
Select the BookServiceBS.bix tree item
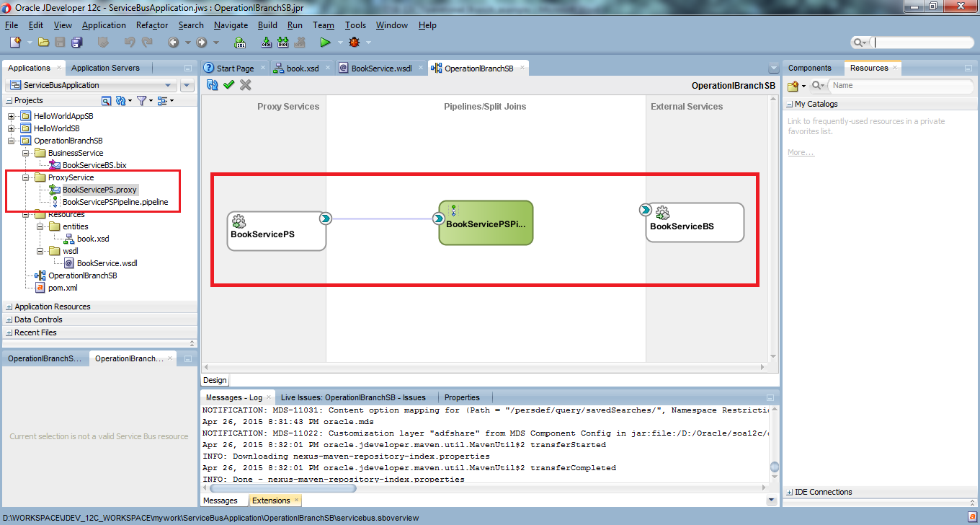(x=87, y=165)
